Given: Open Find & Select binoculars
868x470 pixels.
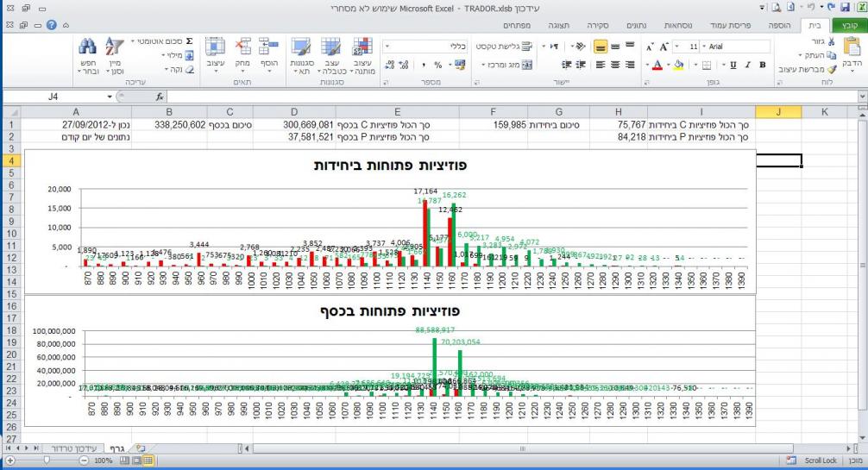Looking at the screenshot, I should (88, 53).
